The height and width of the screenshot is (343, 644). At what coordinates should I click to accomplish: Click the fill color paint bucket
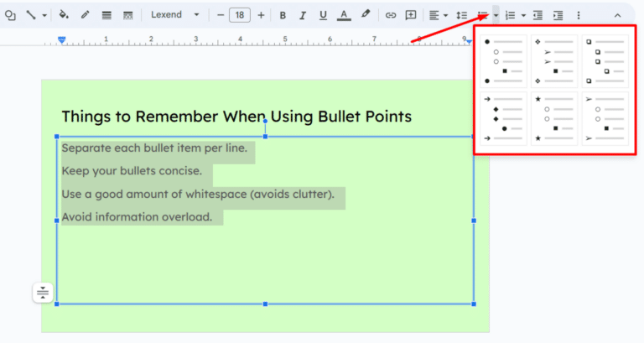pos(64,15)
